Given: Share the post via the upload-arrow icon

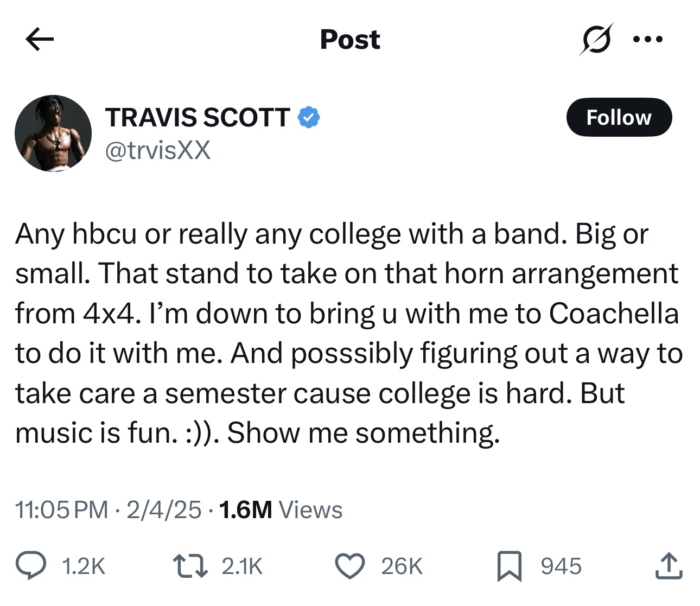Looking at the screenshot, I should pyautogui.click(x=669, y=565).
